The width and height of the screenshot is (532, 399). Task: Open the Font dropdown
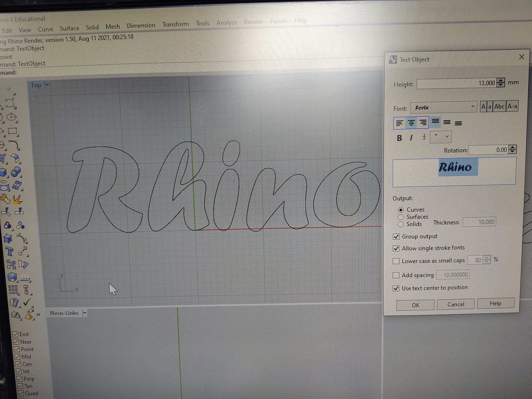(x=444, y=107)
